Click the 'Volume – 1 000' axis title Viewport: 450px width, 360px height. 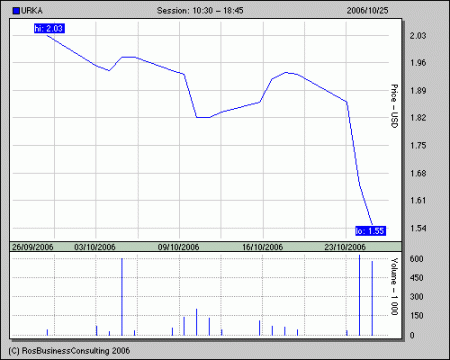[394, 286]
